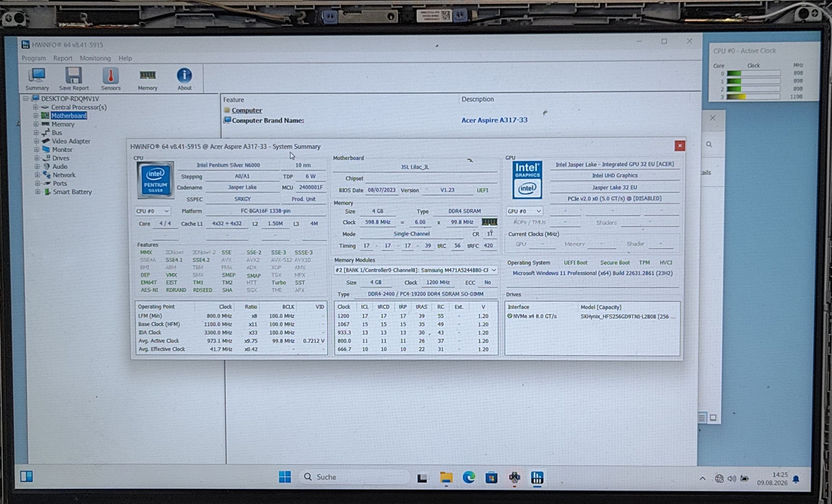The width and height of the screenshot is (832, 504).
Task: Launch Microsoft Edge from the taskbar
Action: [x=469, y=477]
